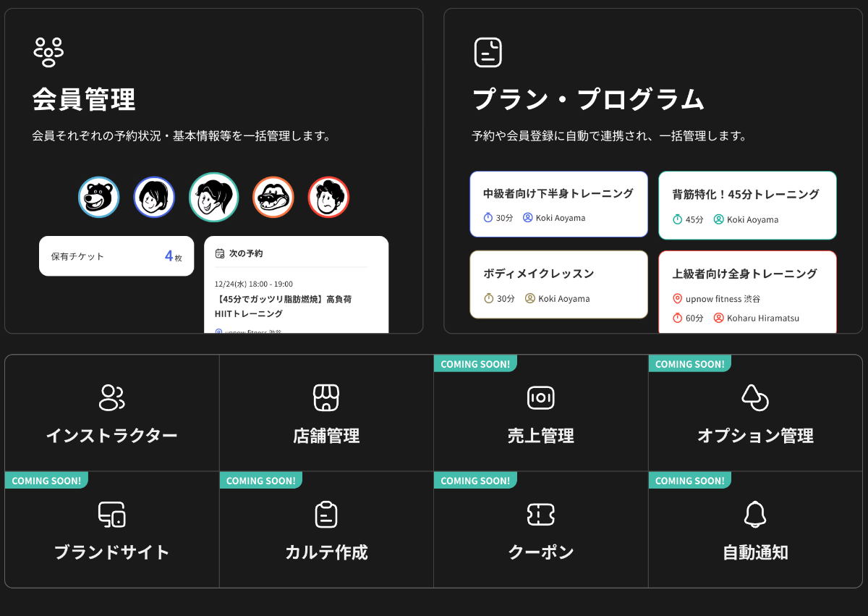Open the 高負荷HIITトレーニング reservation title
Screen dimensions: 868x616
(283, 306)
